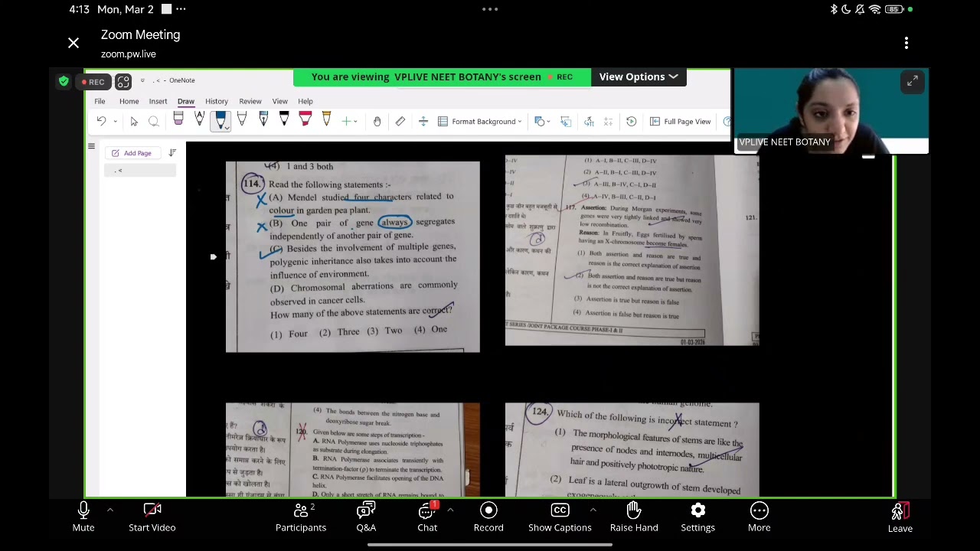Choose the Select objects cursor tool
Viewport: 980px width, 551px height.
point(134,121)
